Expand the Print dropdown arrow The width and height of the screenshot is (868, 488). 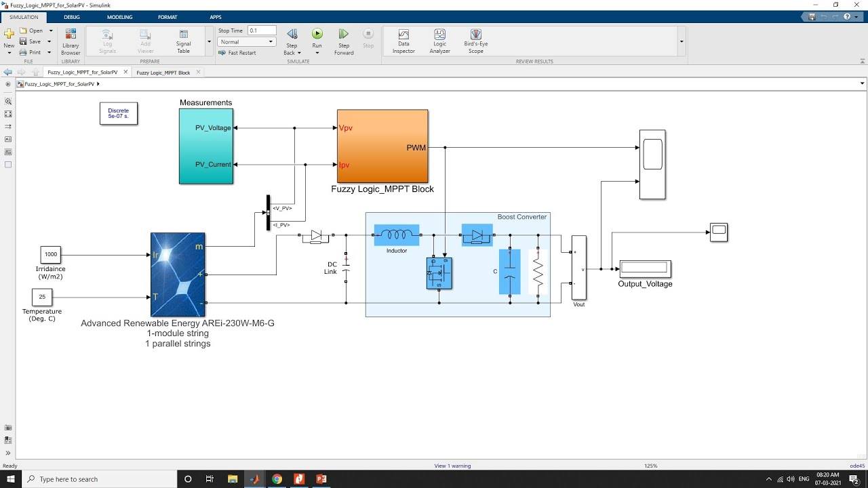point(50,52)
